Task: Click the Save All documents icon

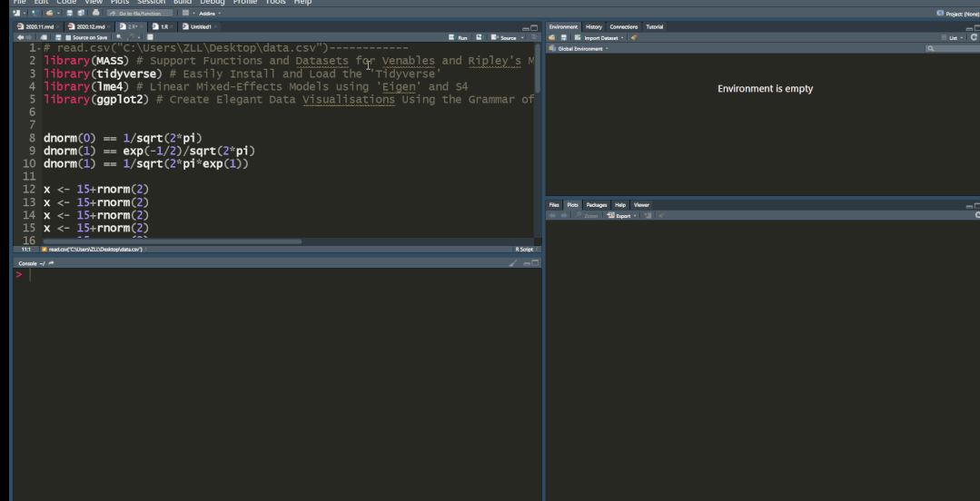Action: point(81,13)
